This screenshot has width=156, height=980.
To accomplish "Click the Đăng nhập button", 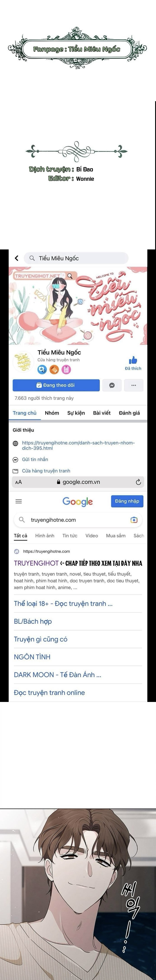I will coord(127,501).
